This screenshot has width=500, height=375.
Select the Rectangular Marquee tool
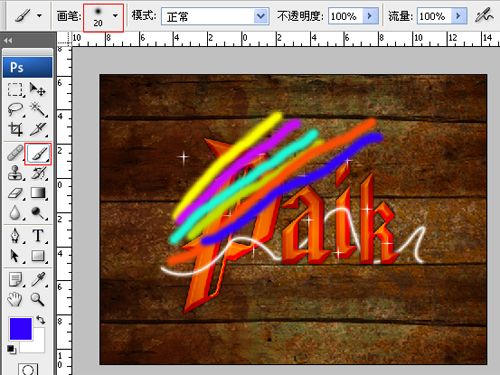click(15, 90)
